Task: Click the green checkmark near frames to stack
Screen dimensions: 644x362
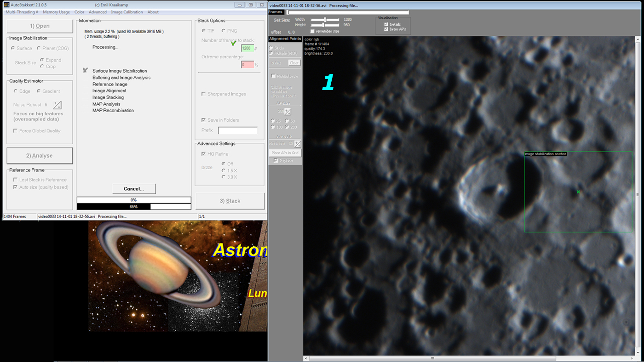Action: 234,43
